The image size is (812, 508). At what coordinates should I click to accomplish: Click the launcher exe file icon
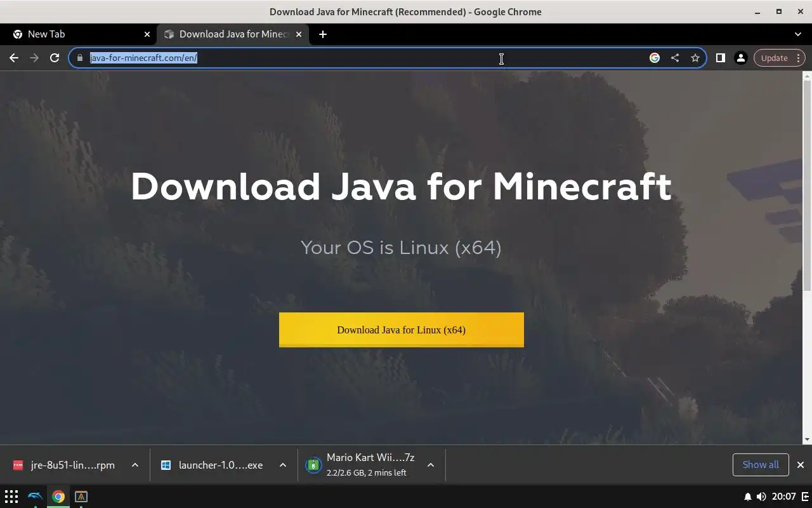tap(166, 465)
